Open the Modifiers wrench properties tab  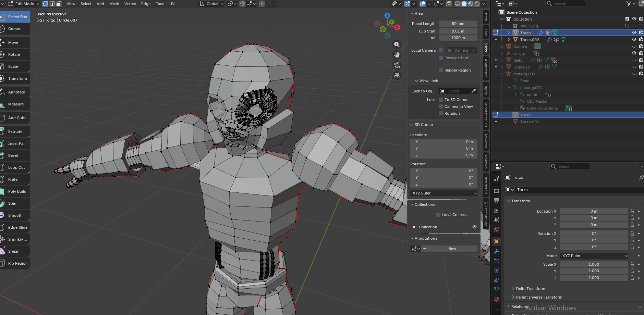point(497,251)
